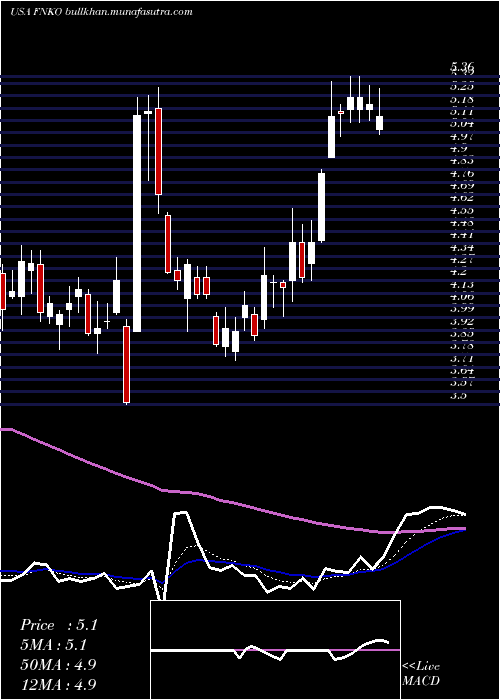Screen dimensions: 500x700
Task: Click the 4.97 price axis label
Action: pyautogui.click(x=462, y=136)
